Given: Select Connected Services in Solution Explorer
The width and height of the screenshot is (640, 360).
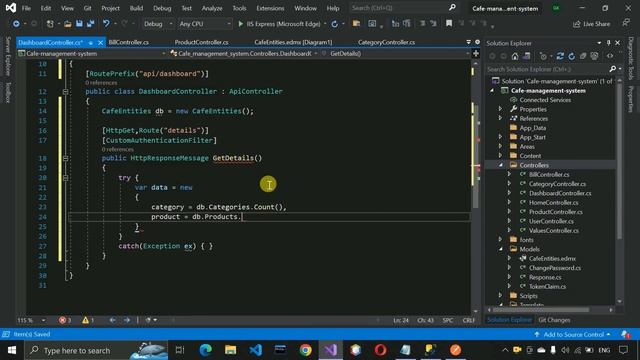Looking at the screenshot, I should tap(545, 100).
